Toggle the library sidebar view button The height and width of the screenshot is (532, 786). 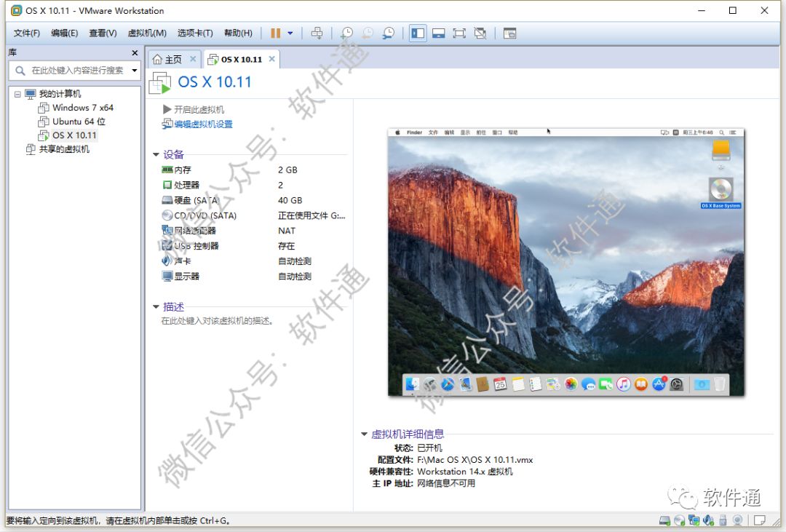[x=418, y=33]
